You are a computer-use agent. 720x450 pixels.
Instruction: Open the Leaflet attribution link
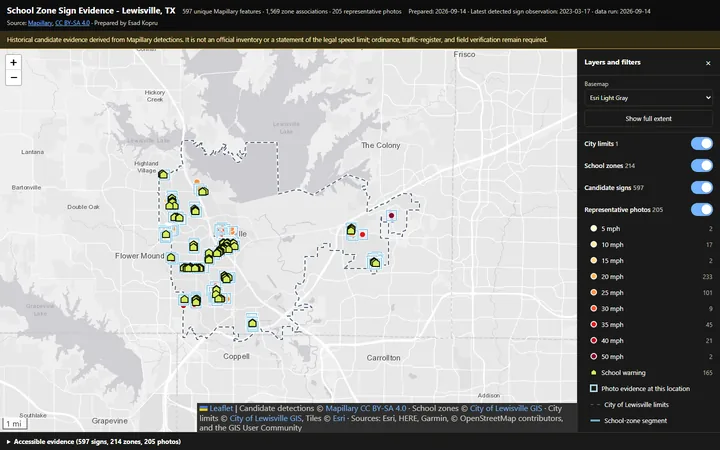click(x=221, y=408)
